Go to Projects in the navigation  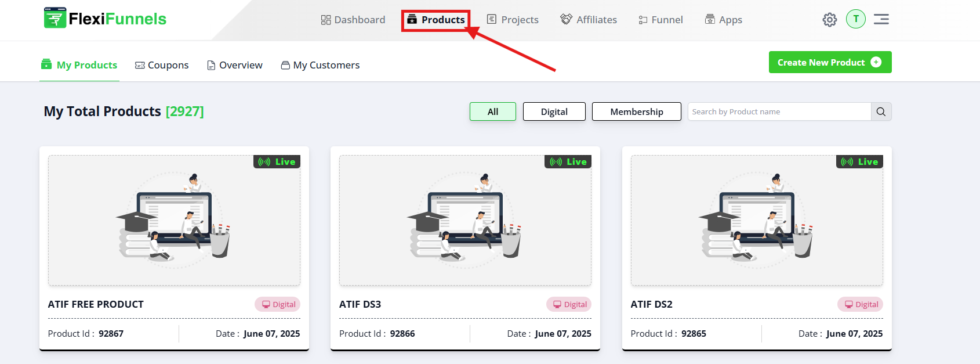click(x=513, y=20)
